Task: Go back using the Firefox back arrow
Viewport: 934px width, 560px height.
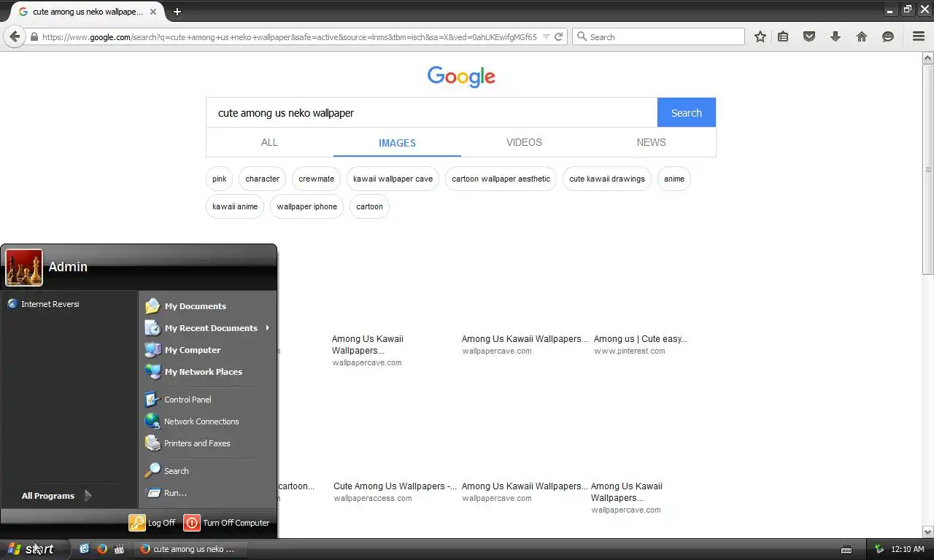Action: [x=15, y=36]
